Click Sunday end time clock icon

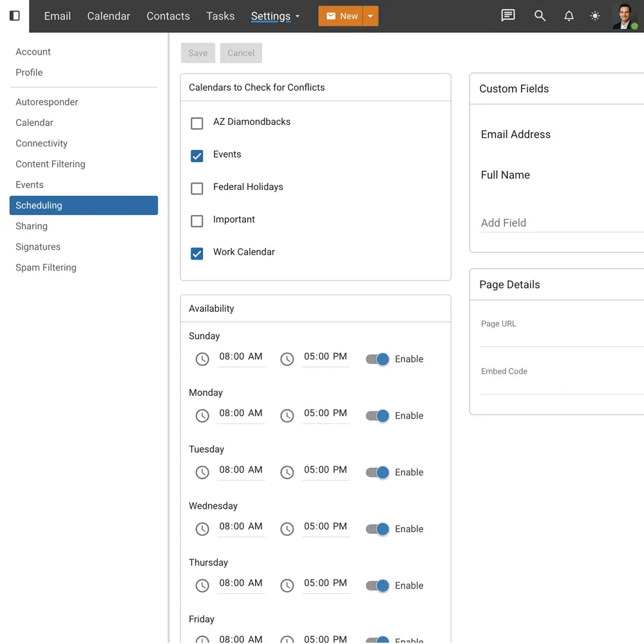(287, 359)
